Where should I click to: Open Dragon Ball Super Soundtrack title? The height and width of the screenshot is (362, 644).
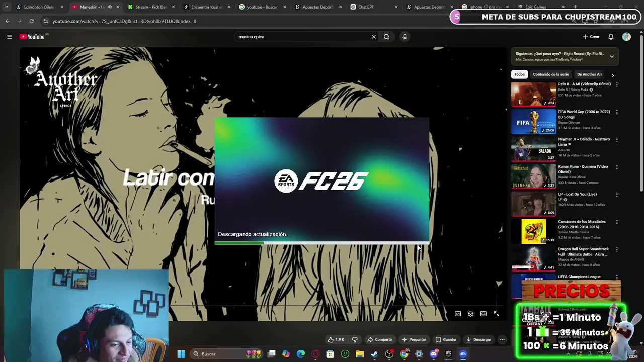tap(584, 251)
